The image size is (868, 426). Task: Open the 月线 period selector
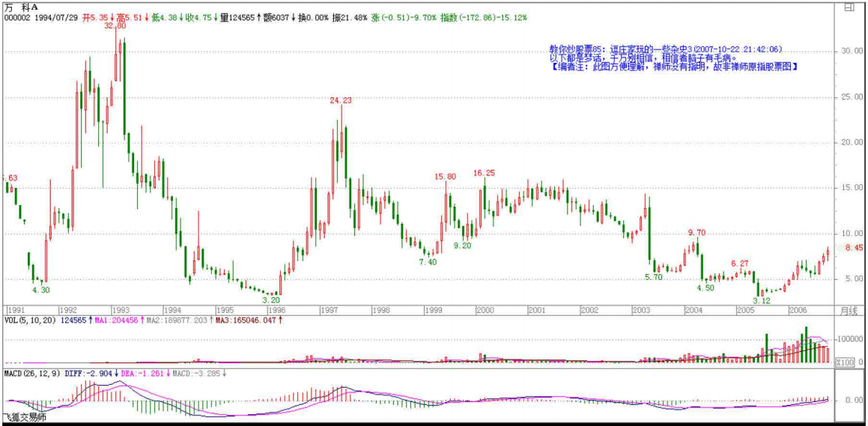tap(847, 309)
